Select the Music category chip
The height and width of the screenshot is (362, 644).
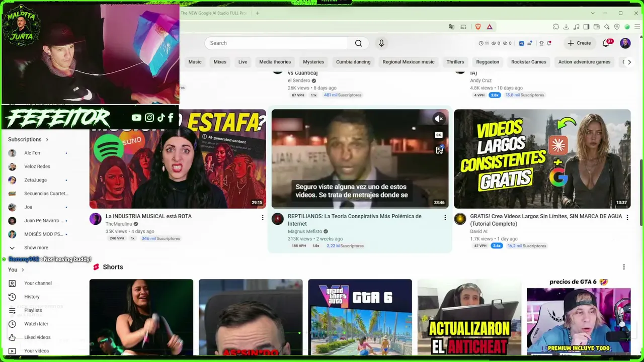click(x=195, y=62)
